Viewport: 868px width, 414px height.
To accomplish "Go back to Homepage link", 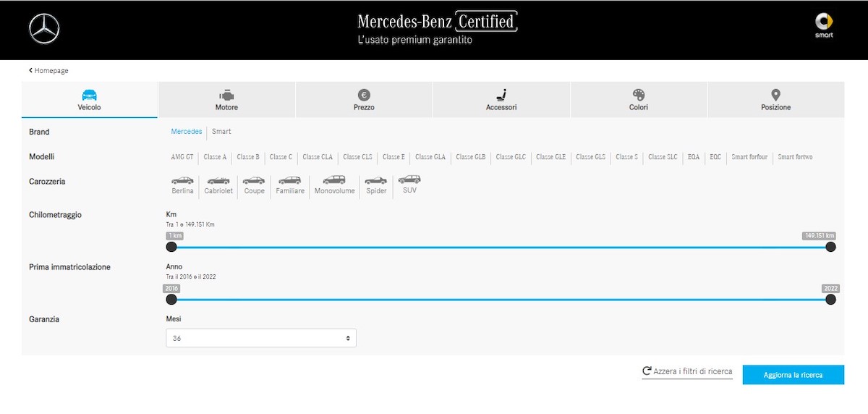I will (51, 70).
